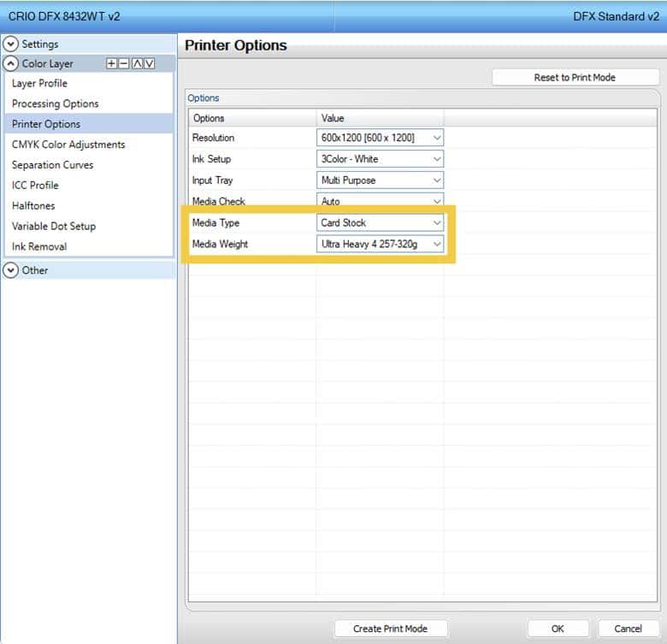Expand the Other section chevron
Viewport: 667px width, 644px height.
pyautogui.click(x=11, y=270)
